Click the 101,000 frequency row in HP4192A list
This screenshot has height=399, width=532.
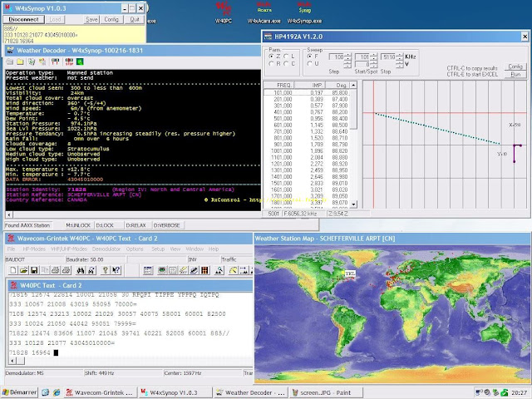307,92
